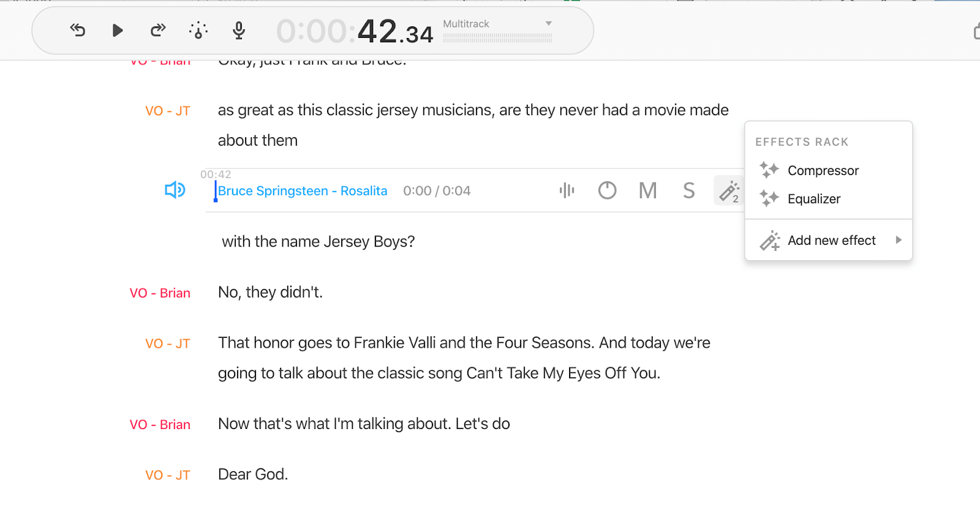Solo the Bruce Springsteen track

tap(688, 190)
